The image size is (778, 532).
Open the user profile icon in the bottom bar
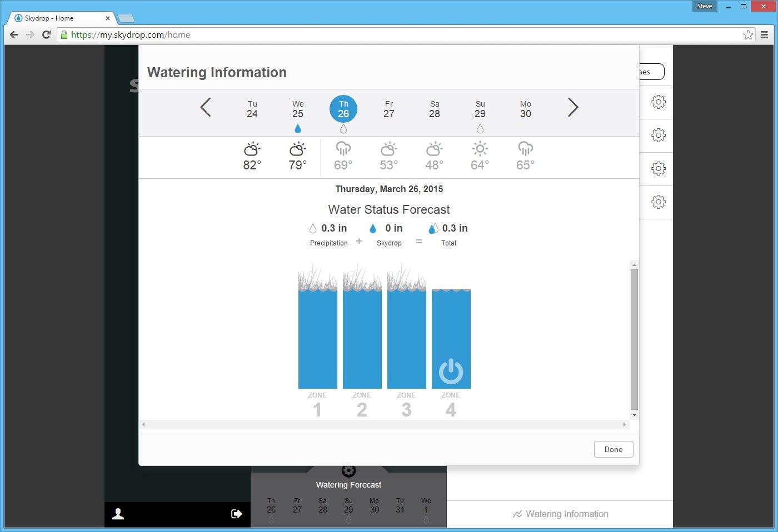click(118, 514)
